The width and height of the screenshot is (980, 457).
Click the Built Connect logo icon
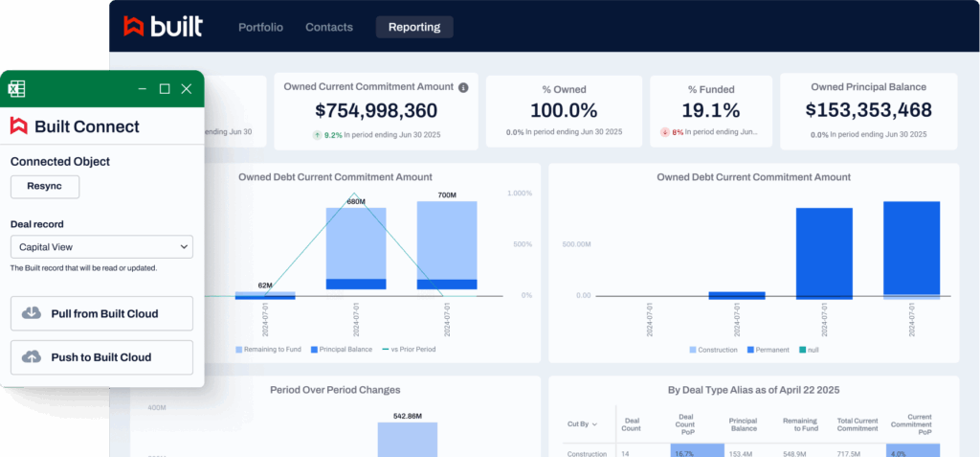click(x=19, y=126)
